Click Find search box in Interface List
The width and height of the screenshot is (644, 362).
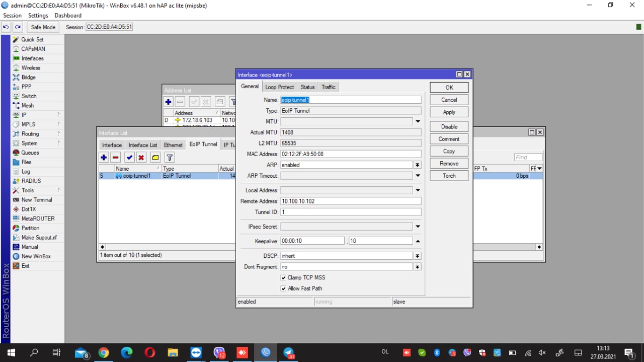pos(528,157)
